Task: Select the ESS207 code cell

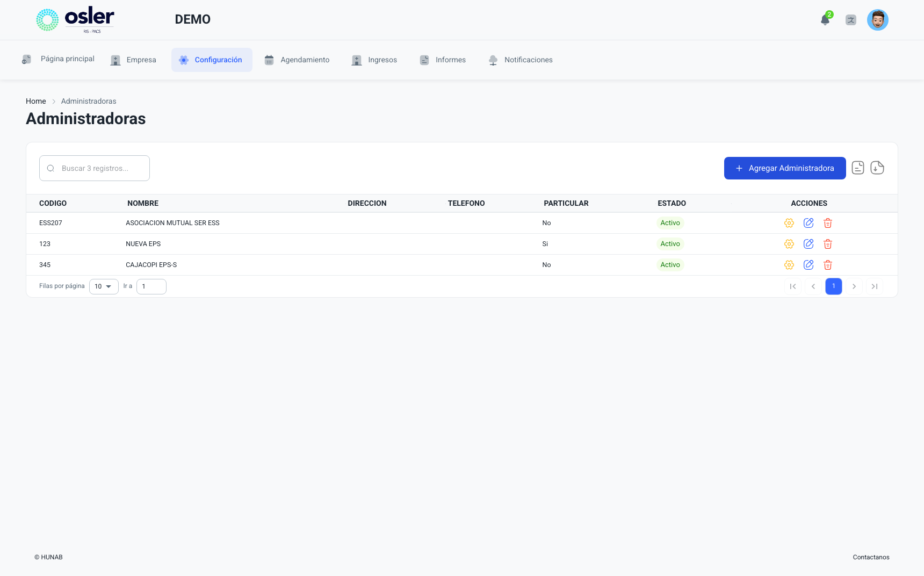Action: tap(50, 223)
